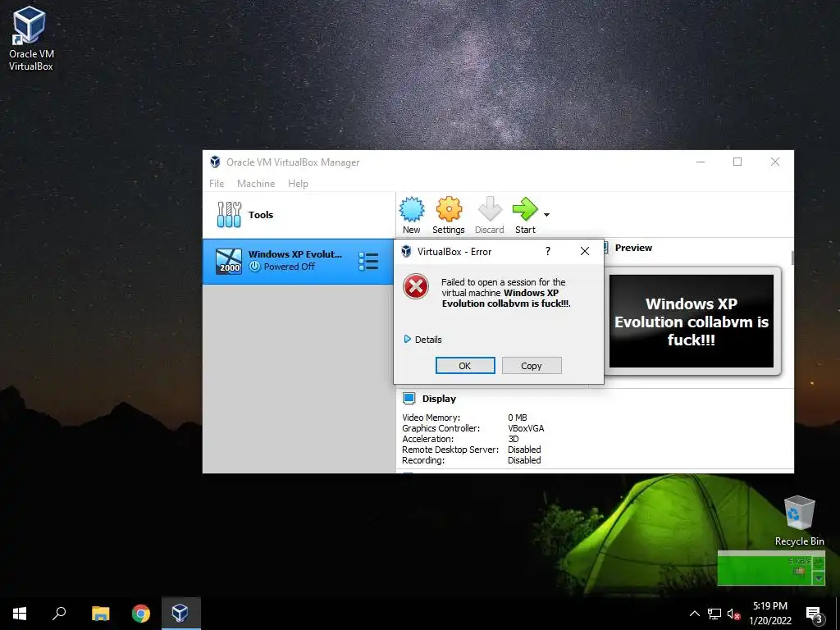Click the red error icon in dialog
Screen dimensions: 840x630
(x=416, y=286)
